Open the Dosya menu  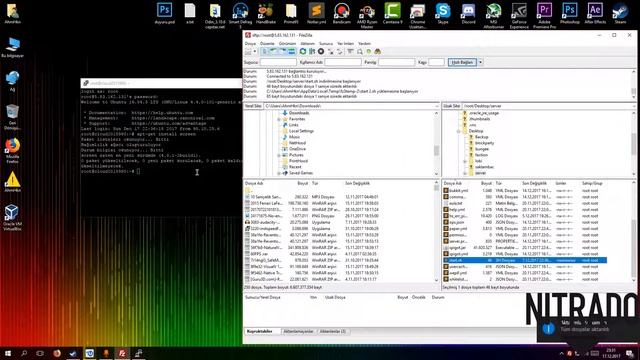pyautogui.click(x=250, y=44)
